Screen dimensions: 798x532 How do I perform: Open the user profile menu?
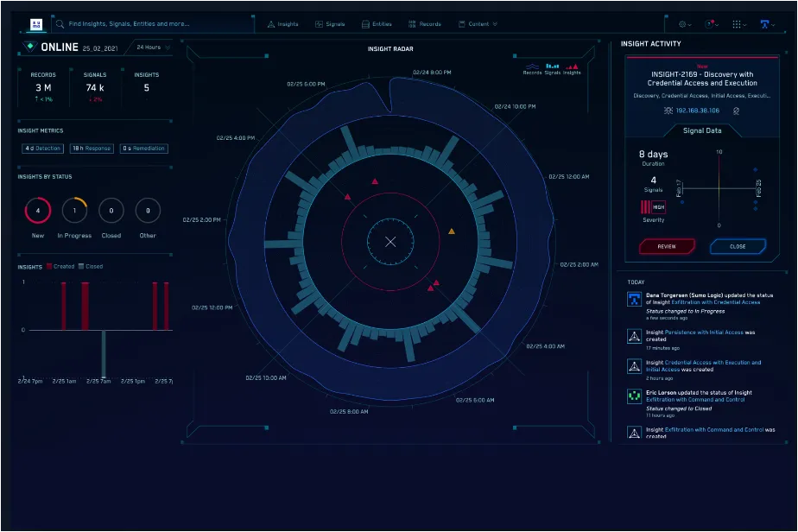click(766, 24)
